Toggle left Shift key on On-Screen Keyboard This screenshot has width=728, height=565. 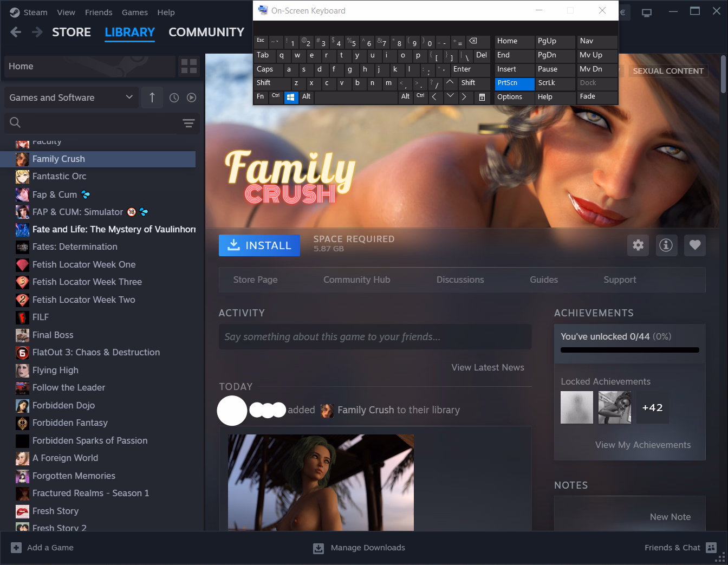[x=272, y=83]
